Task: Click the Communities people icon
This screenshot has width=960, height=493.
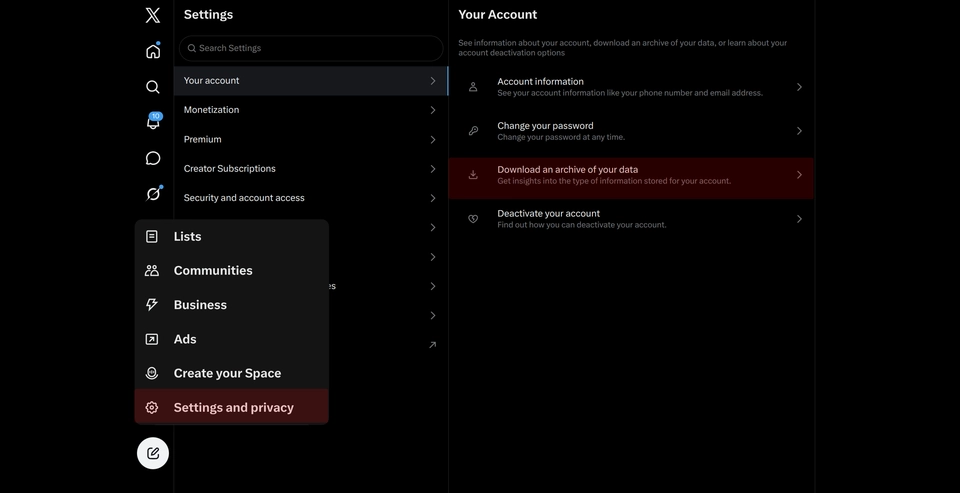Action: (152, 271)
